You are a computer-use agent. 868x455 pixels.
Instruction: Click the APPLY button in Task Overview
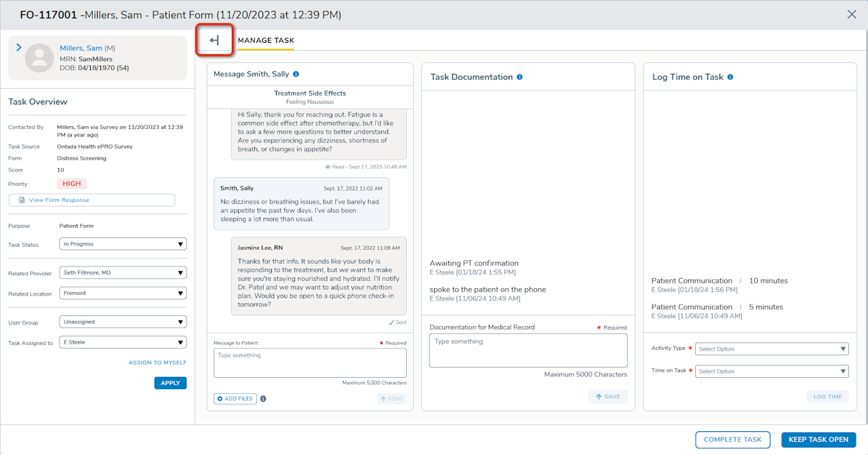[x=170, y=382]
